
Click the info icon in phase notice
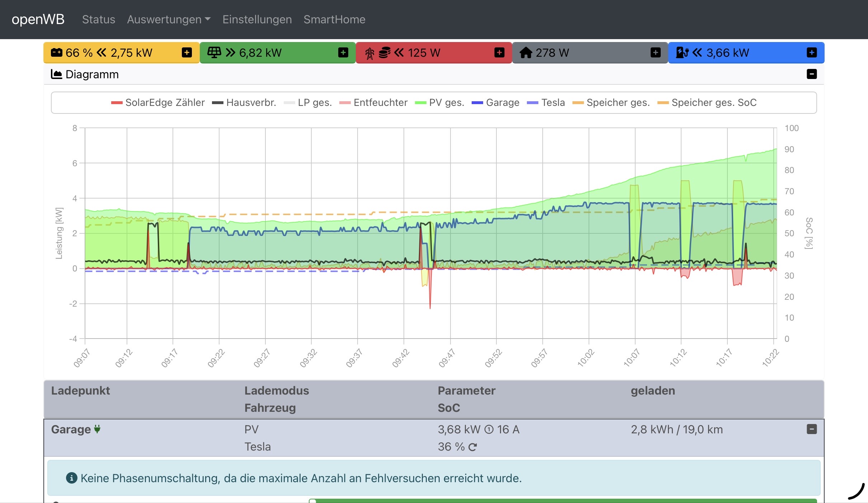pyautogui.click(x=71, y=478)
